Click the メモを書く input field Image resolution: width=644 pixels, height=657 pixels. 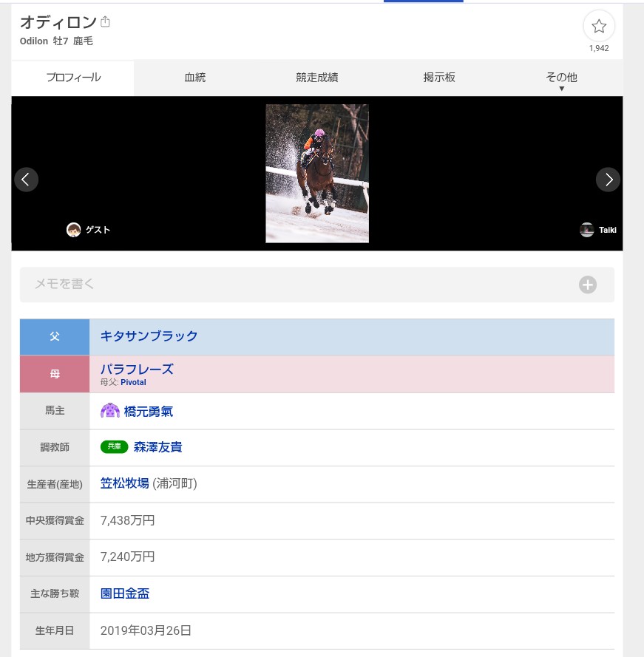click(x=296, y=285)
